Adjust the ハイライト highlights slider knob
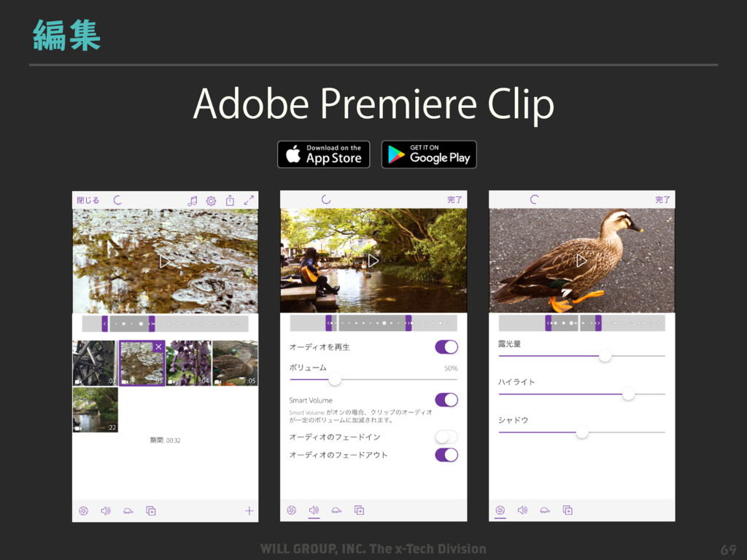 [628, 394]
